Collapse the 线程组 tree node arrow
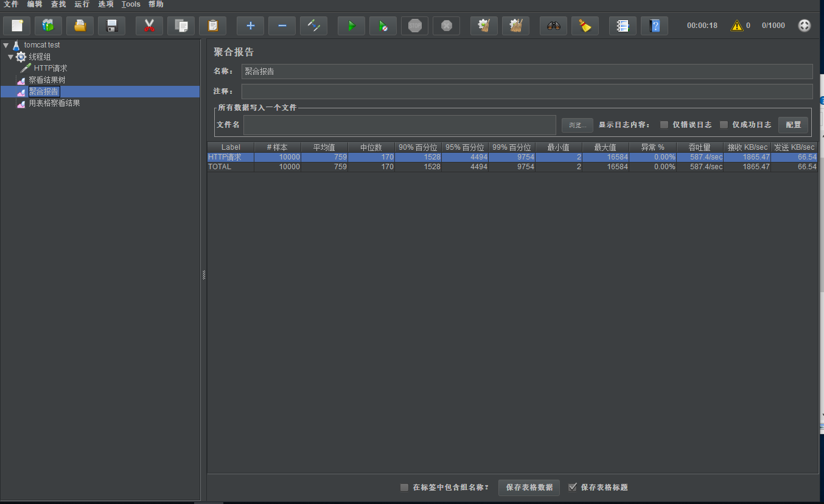The height and width of the screenshot is (504, 824). pos(10,57)
